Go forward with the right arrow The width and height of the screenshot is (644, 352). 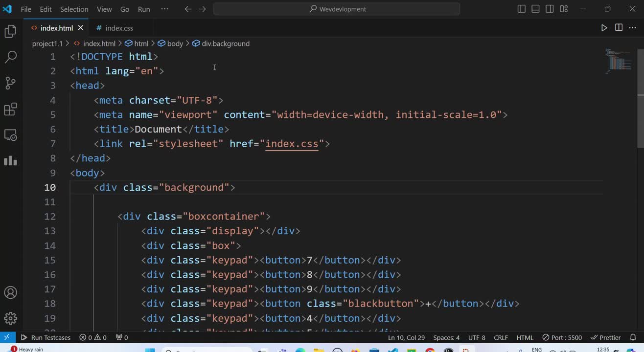(x=202, y=9)
